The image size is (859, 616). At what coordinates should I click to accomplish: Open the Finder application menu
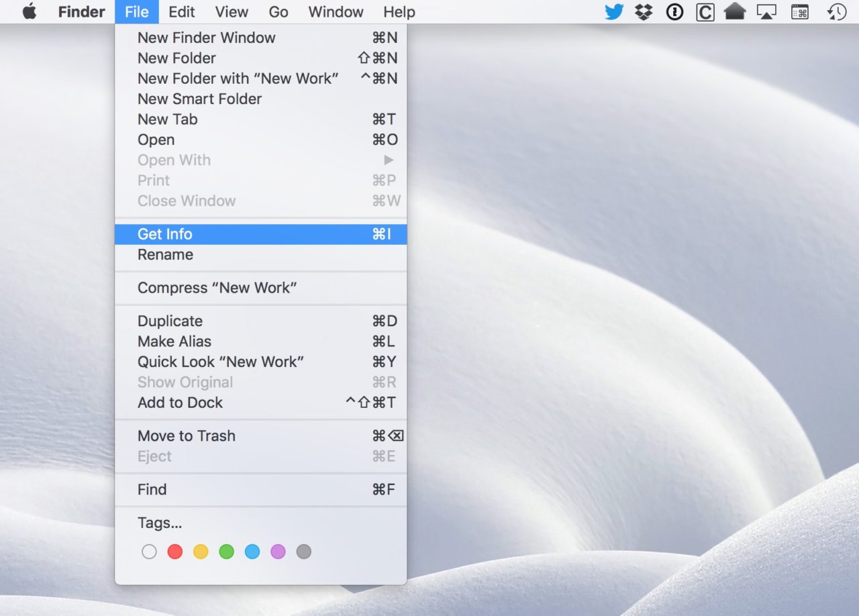pyautogui.click(x=81, y=11)
